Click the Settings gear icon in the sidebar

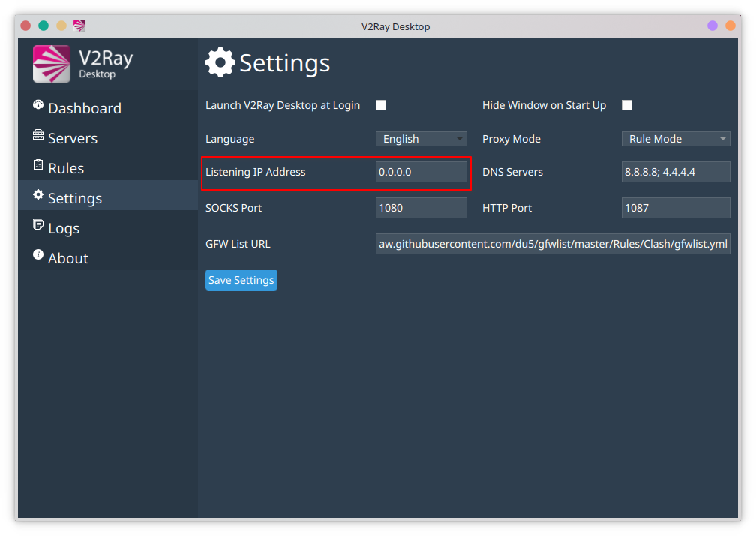pos(37,195)
